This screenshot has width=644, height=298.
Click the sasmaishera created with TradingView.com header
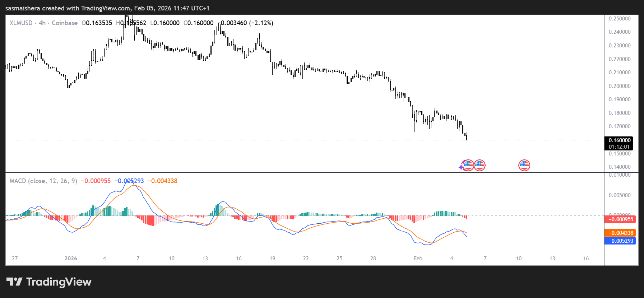coord(107,8)
